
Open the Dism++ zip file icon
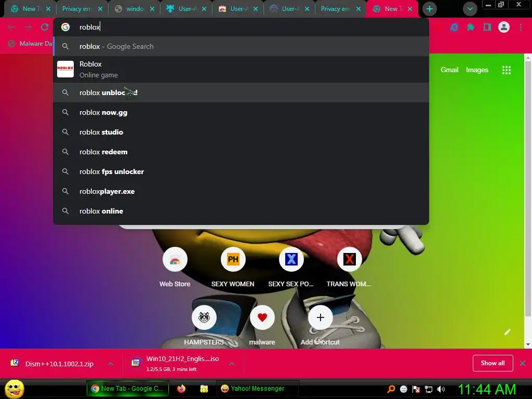point(15,363)
